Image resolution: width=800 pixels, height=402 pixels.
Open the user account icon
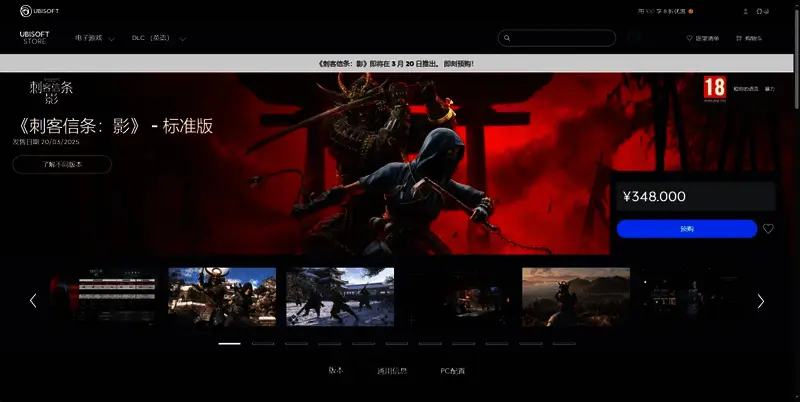pos(746,11)
